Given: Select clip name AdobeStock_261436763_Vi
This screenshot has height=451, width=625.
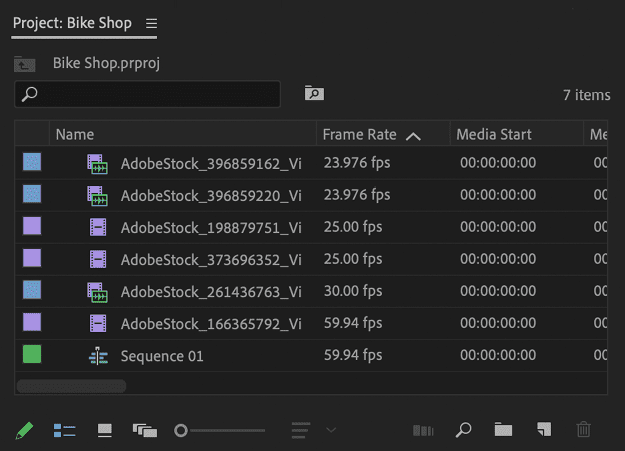Looking at the screenshot, I should click(211, 292).
